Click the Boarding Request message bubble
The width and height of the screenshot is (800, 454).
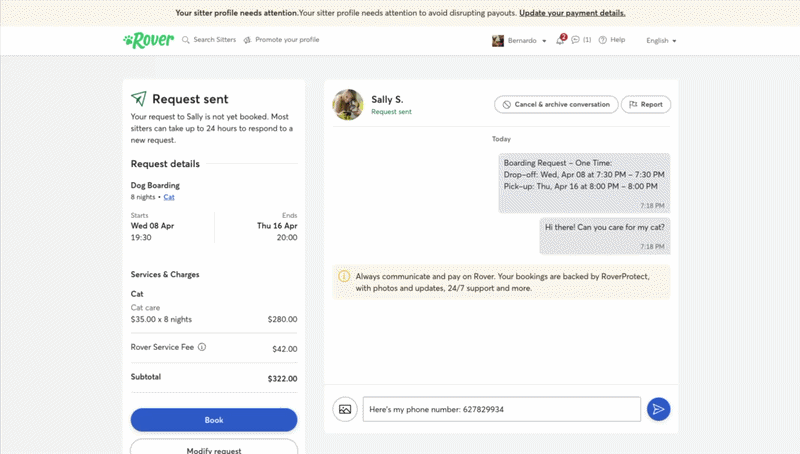pos(584,183)
